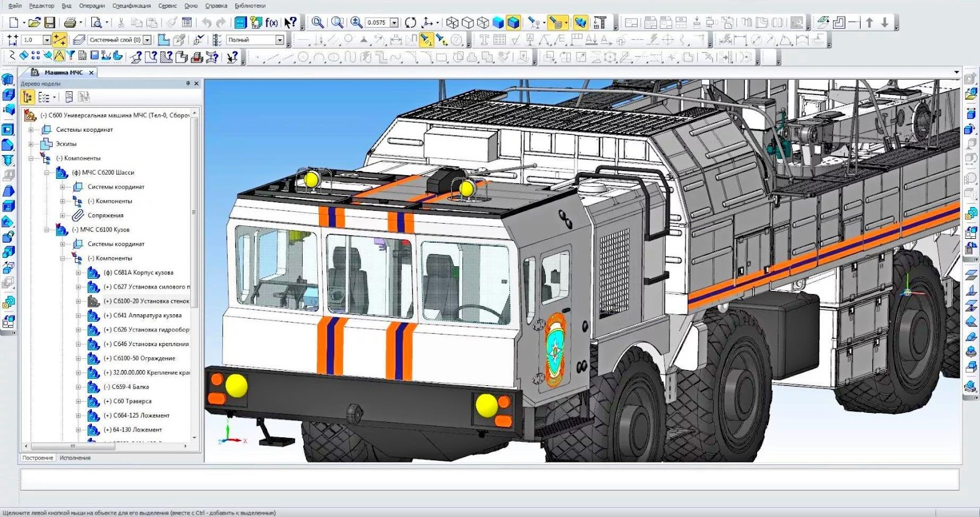Open layer manager stacked sheets icon
This screenshot has width=980, height=517.
point(78,40)
